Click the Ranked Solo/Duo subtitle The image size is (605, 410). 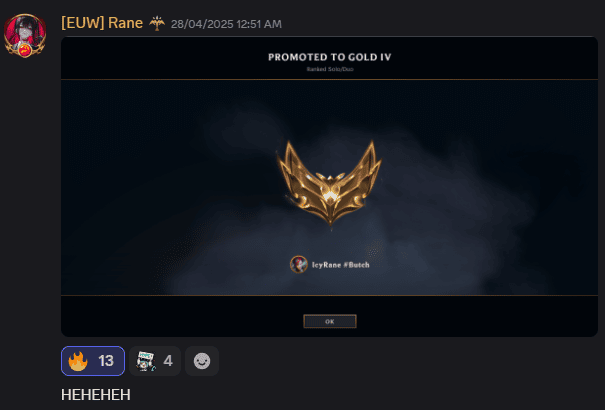[330, 69]
